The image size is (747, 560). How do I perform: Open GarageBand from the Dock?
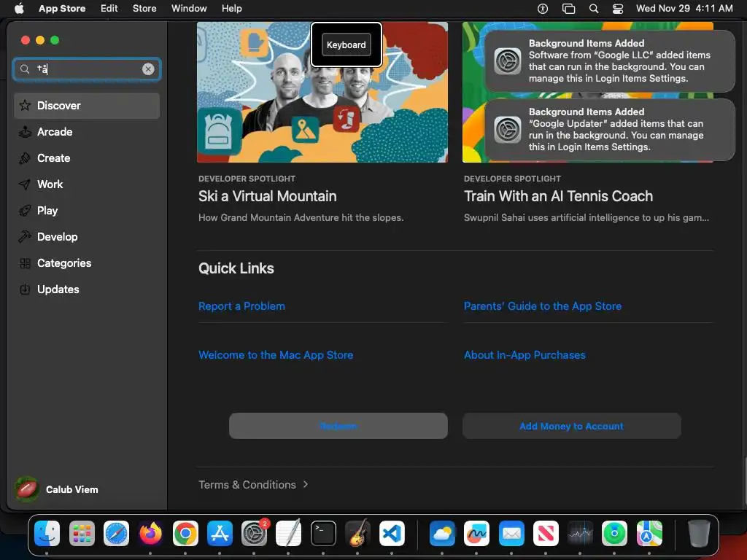click(x=357, y=533)
